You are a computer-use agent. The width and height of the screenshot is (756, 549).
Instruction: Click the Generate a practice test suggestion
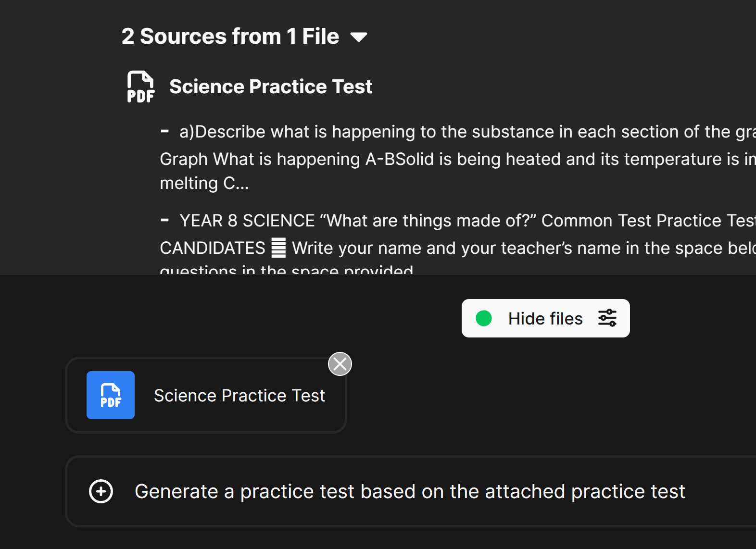[x=410, y=491]
